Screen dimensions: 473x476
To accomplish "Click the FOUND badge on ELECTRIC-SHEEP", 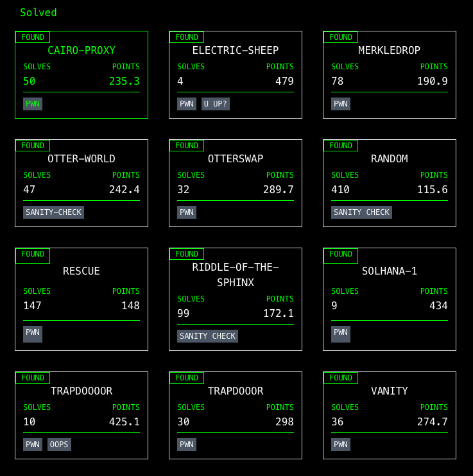I will click(187, 37).
